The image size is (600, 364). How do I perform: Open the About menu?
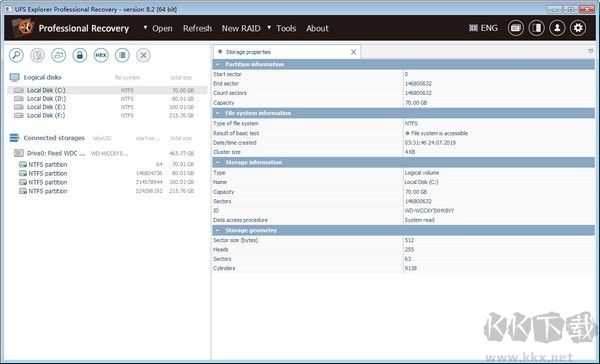pos(317,28)
